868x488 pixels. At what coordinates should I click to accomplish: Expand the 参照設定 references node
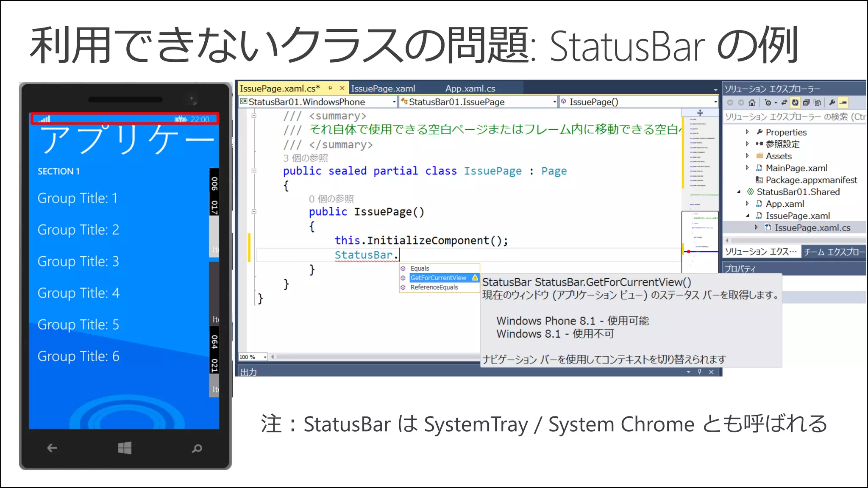click(747, 144)
